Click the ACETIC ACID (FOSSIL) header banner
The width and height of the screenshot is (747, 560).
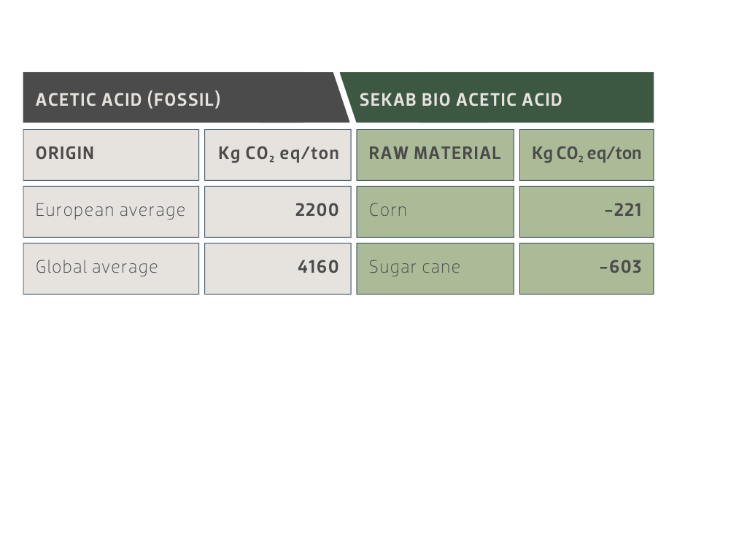click(x=182, y=99)
